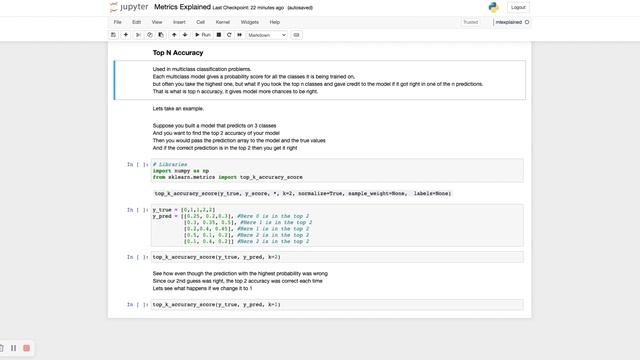Interrupt the kernel with the stop icon
640x360 pixels.
coord(219,35)
